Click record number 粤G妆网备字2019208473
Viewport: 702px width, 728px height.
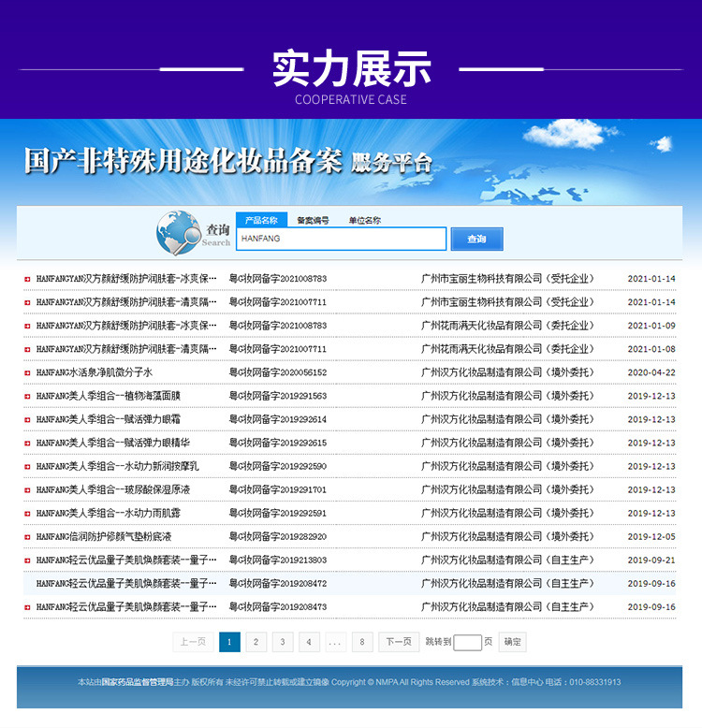click(278, 607)
